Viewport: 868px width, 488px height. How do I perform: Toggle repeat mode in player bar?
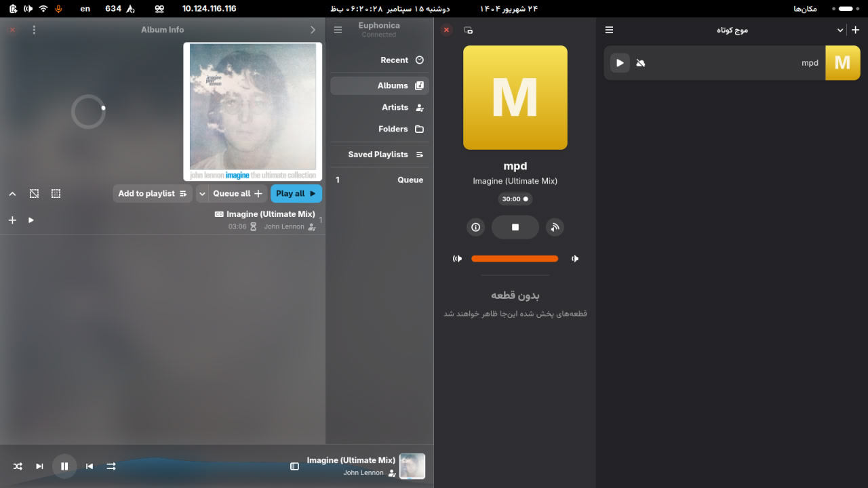(111, 466)
